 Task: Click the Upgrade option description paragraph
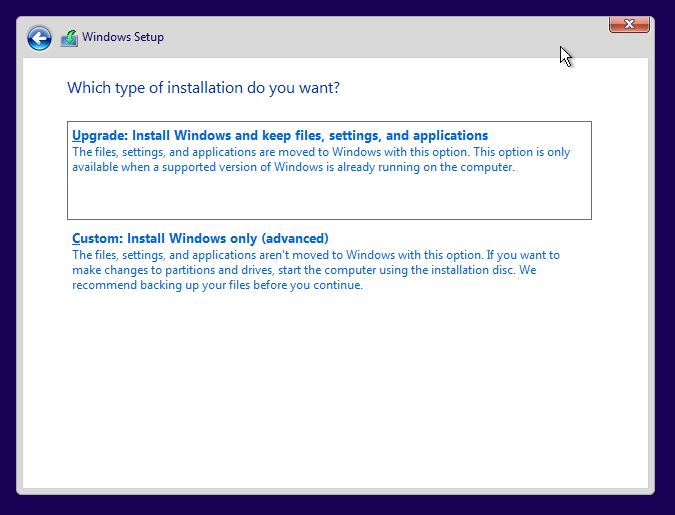(321, 159)
